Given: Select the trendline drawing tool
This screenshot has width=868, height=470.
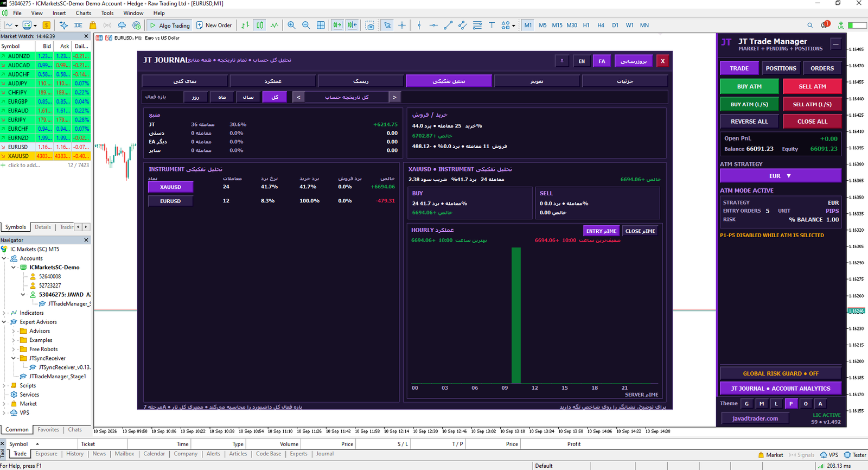Looking at the screenshot, I should point(448,25).
